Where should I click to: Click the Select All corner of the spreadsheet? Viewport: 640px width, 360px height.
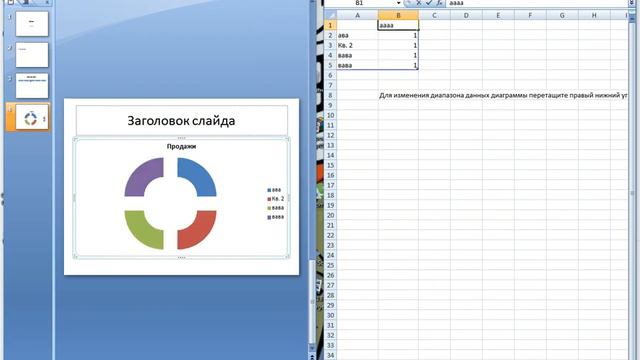click(x=330, y=15)
